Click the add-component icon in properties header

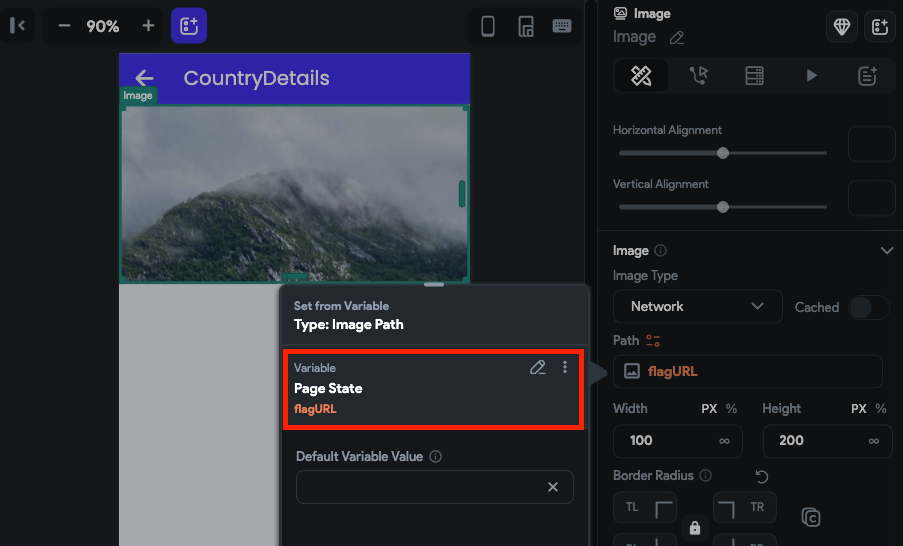(x=879, y=26)
